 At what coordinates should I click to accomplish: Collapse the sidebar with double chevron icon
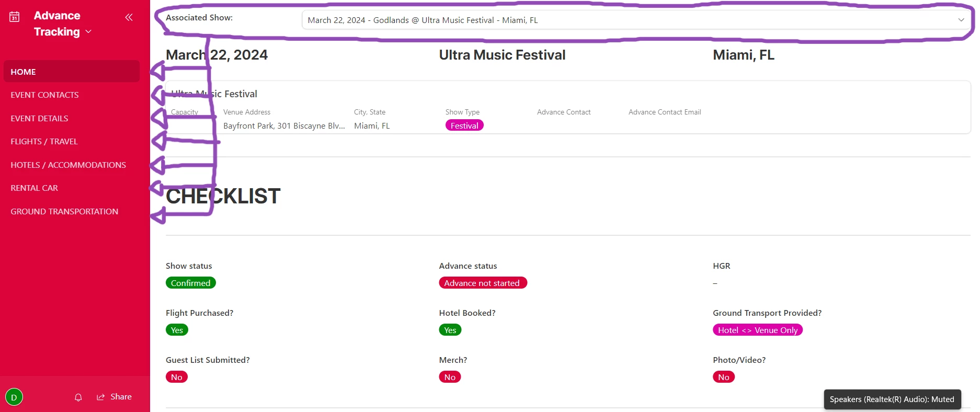coord(129,17)
